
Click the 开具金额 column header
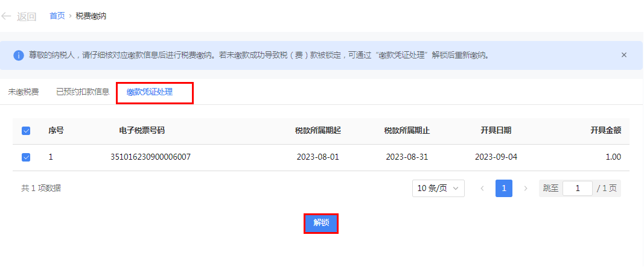pyautogui.click(x=605, y=131)
